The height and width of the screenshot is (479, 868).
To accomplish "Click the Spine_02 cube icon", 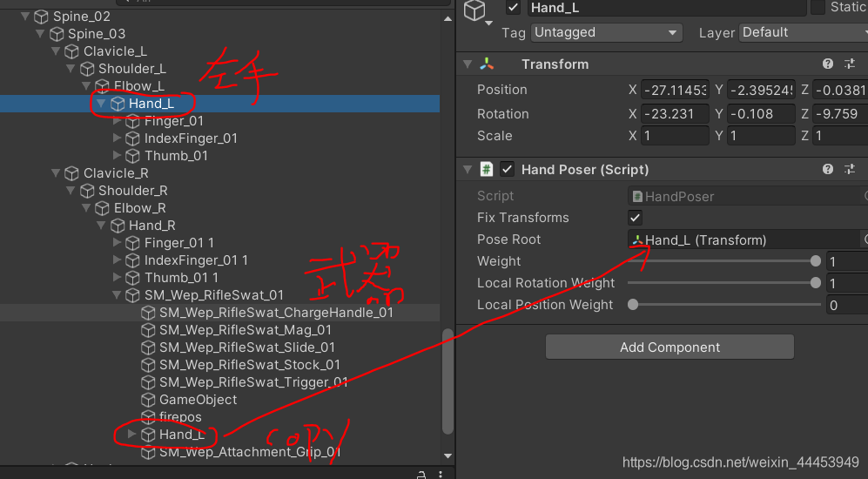I will coord(41,17).
